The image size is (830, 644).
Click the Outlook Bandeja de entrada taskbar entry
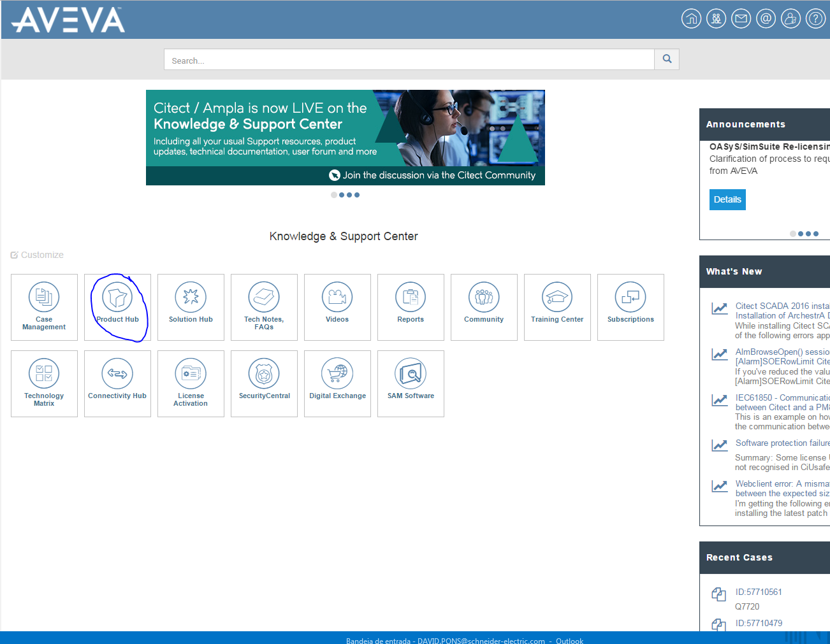click(465, 640)
